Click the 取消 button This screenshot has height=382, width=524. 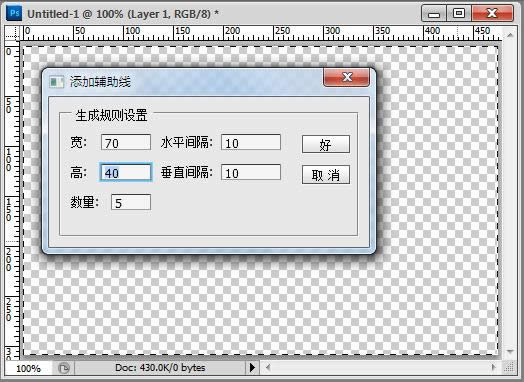(x=326, y=175)
